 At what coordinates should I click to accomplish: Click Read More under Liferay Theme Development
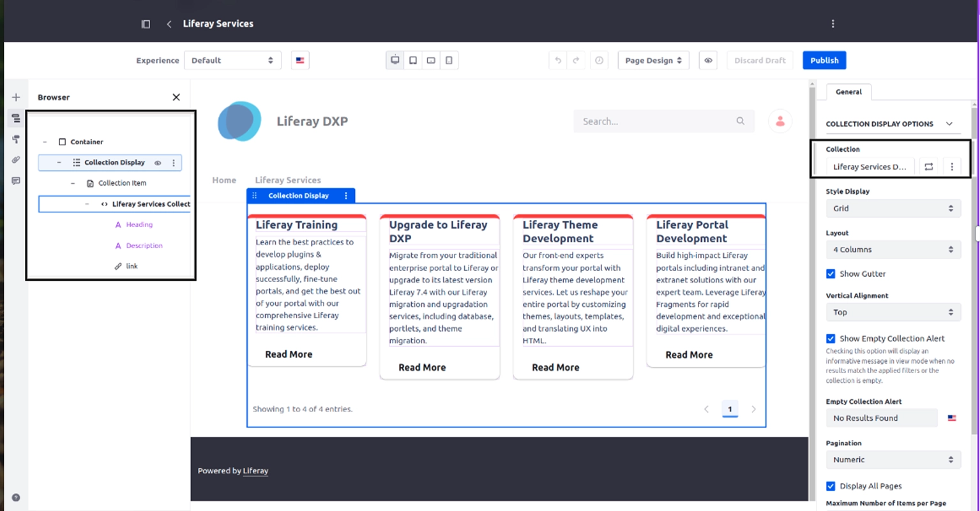click(555, 367)
